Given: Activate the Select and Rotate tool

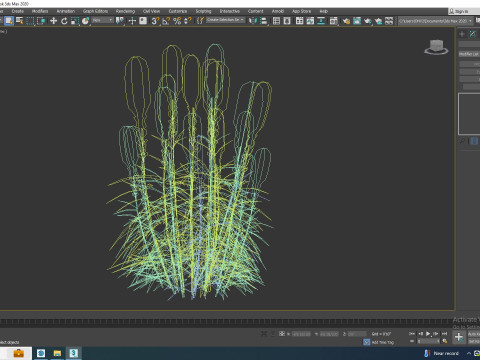Looking at the screenshot, I should pyautogui.click(x=64, y=21).
